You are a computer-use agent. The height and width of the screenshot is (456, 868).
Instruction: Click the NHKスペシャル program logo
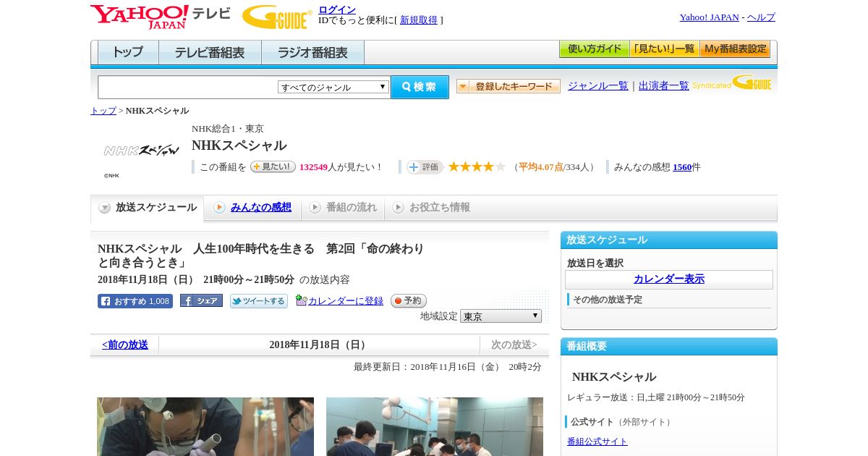click(x=141, y=151)
